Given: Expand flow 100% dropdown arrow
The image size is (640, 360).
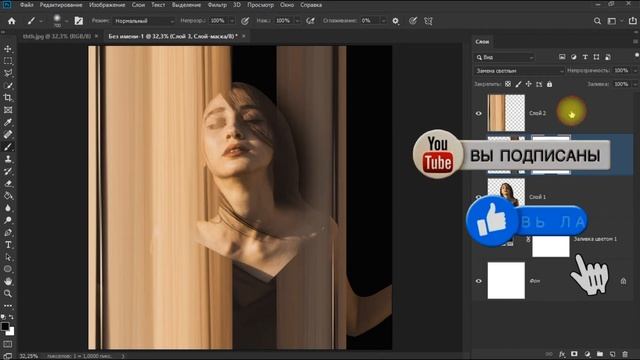Looking at the screenshot, I should pos(297,21).
